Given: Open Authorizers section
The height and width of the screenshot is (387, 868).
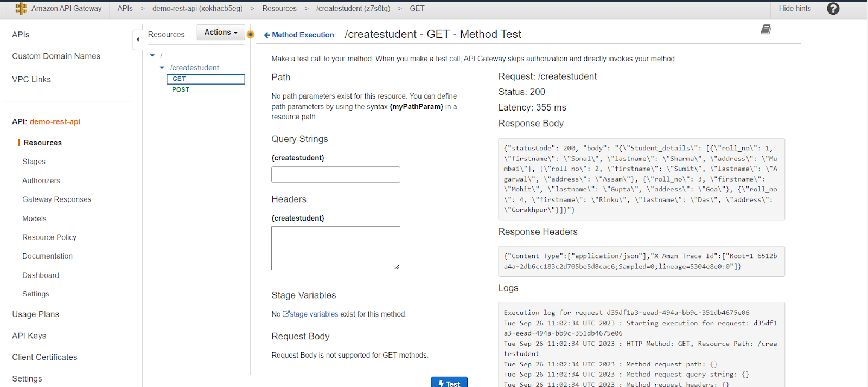Looking at the screenshot, I should point(41,180).
